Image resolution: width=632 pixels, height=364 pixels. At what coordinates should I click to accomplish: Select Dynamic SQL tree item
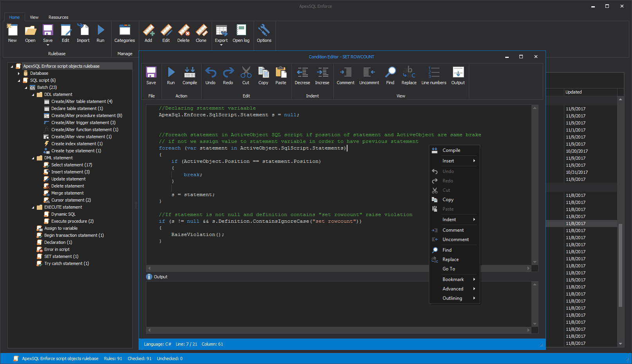pos(63,214)
